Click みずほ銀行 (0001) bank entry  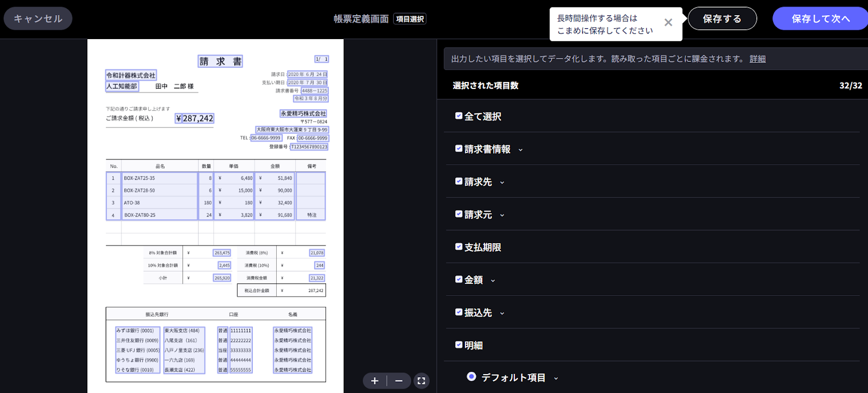[135, 331]
